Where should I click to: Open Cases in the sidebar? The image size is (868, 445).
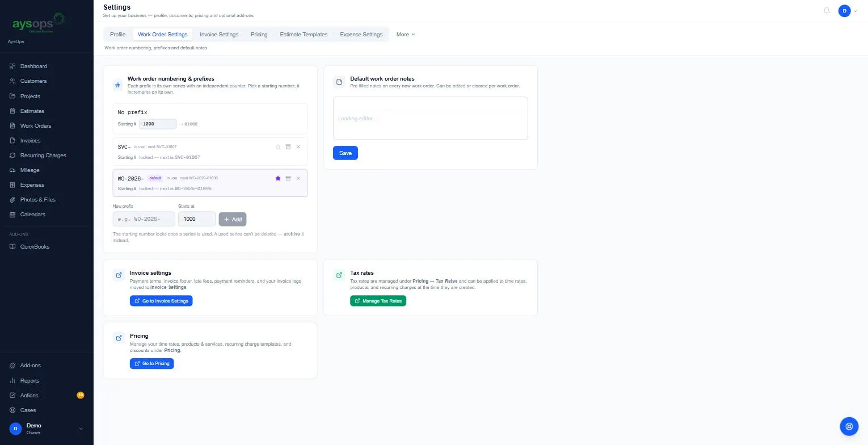47,410
